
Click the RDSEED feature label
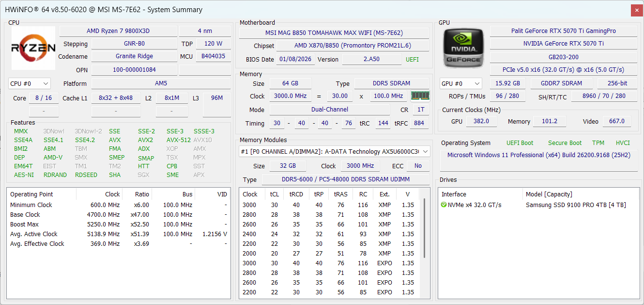click(86, 175)
